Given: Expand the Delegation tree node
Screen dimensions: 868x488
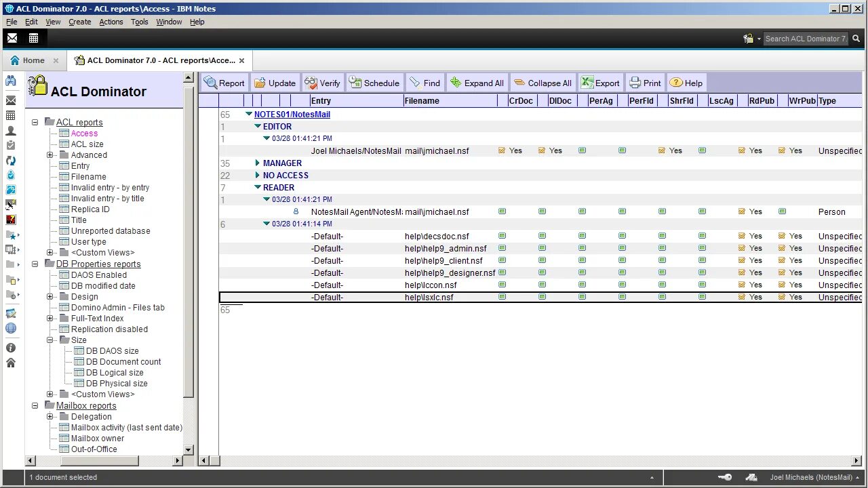Looking at the screenshot, I should pyautogui.click(x=50, y=417).
